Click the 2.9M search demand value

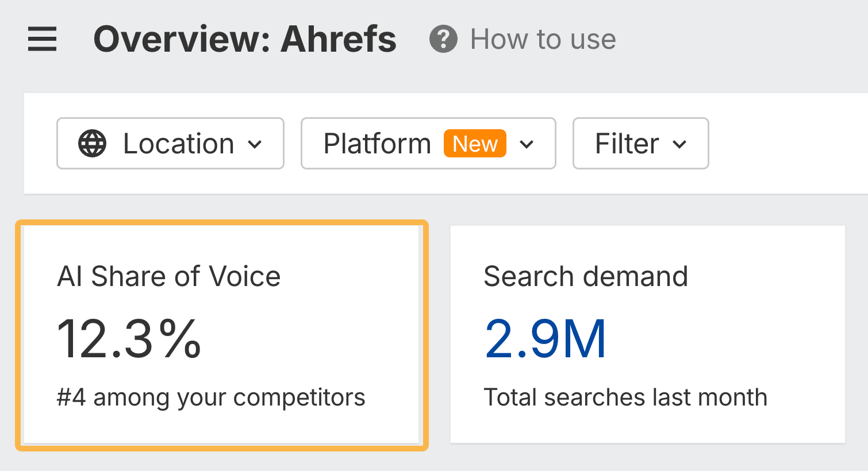[545, 339]
